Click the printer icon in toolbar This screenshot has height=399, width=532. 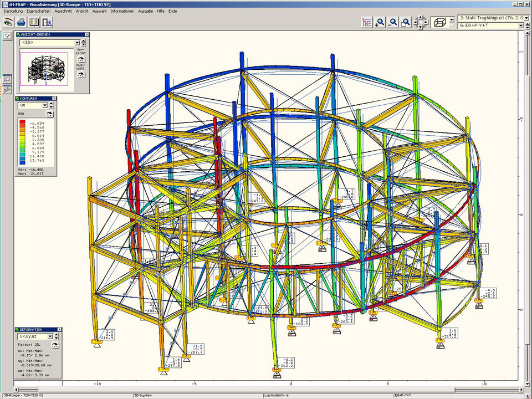pyautogui.click(x=21, y=22)
